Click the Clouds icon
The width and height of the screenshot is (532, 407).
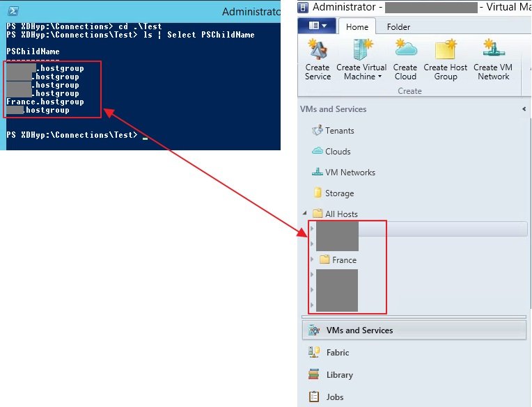pyautogui.click(x=318, y=151)
